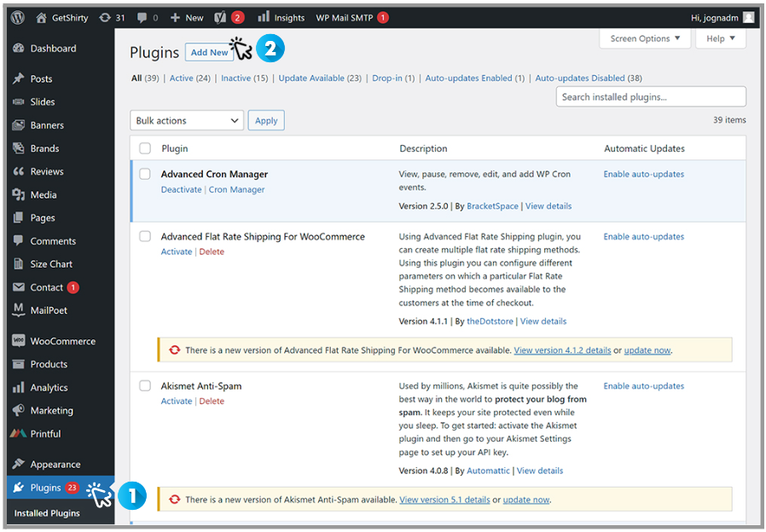
Task: Open the Printful sidebar icon
Action: pos(19,434)
